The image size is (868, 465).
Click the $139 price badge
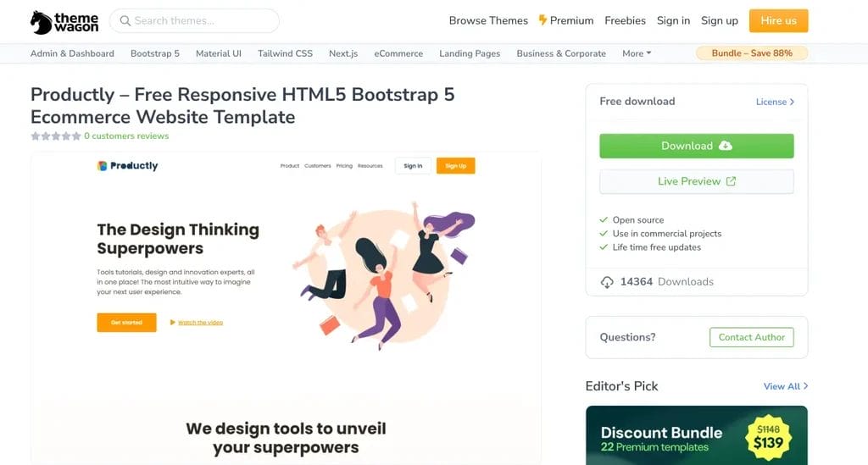(x=768, y=437)
